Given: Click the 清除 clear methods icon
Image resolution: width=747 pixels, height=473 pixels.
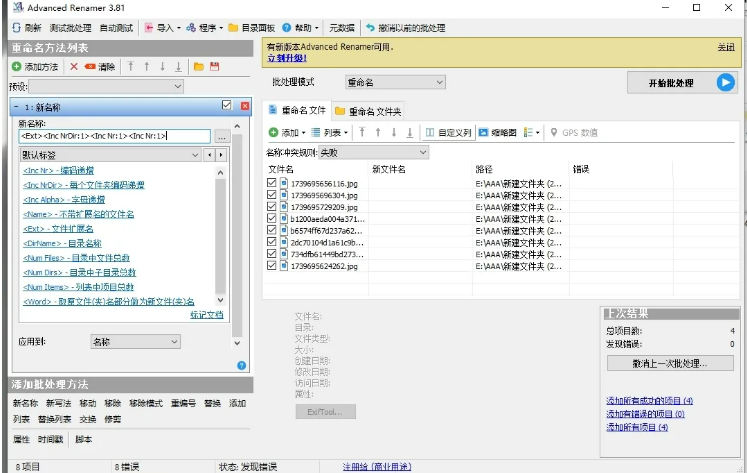Looking at the screenshot, I should pyautogui.click(x=90, y=67).
